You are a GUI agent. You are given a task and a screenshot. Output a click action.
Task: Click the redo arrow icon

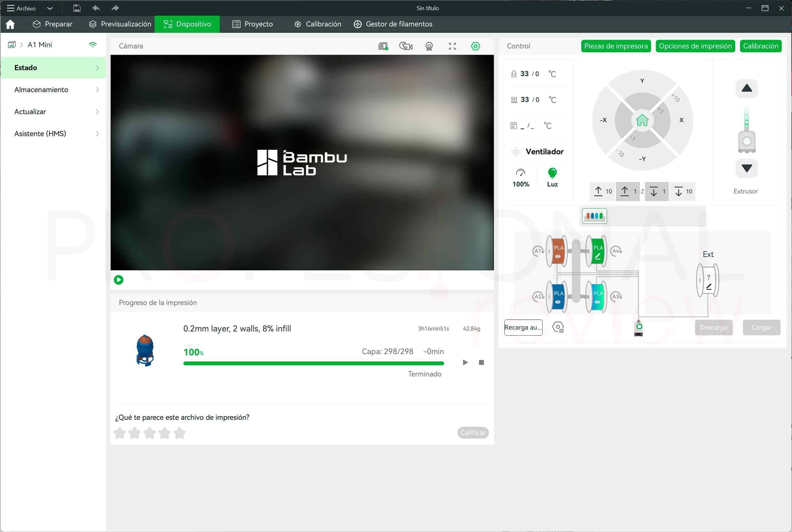[115, 8]
